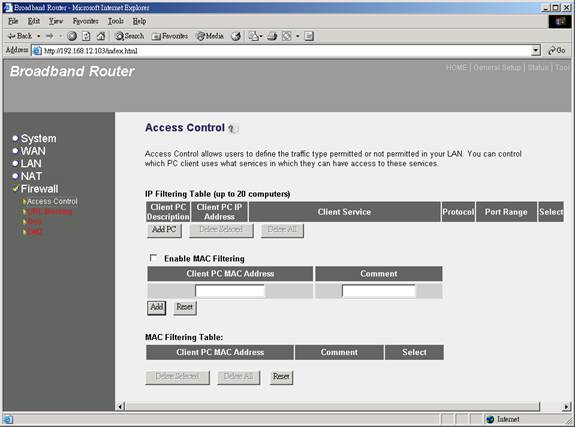Open the Media toolbar button
The image size is (575, 427).
[210, 36]
